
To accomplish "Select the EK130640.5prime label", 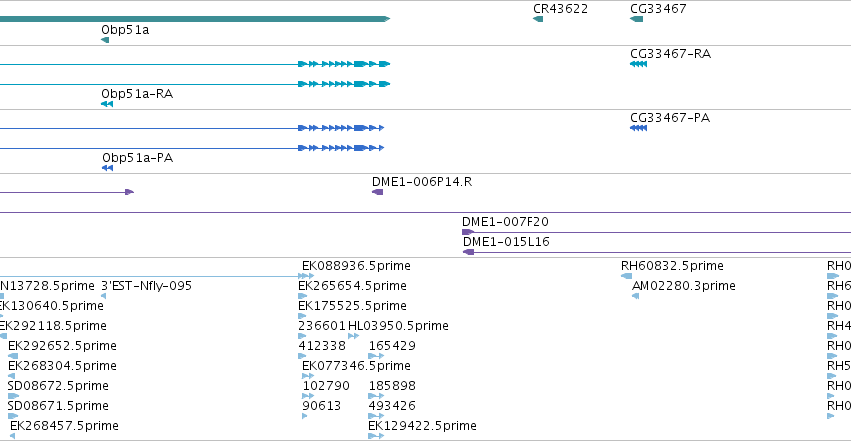I will point(52,306).
